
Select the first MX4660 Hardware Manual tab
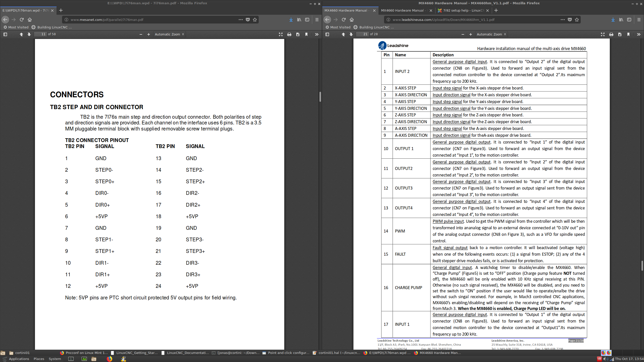(x=350, y=10)
